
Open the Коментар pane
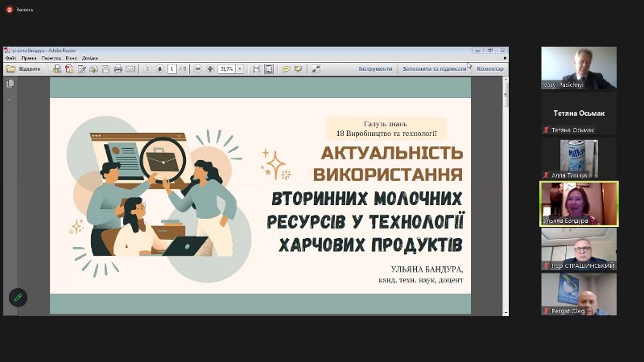coord(490,69)
